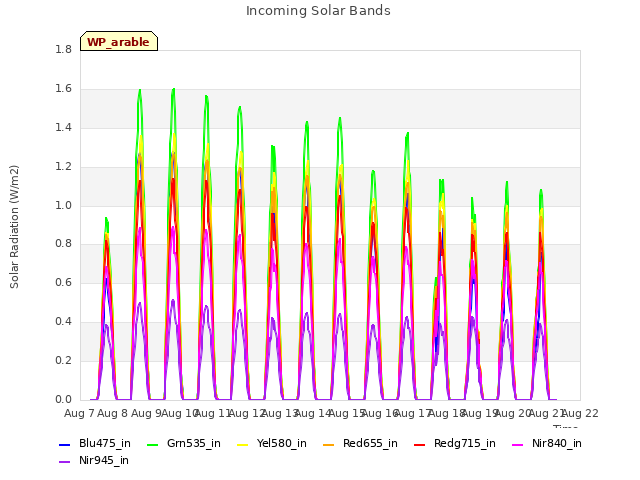The width and height of the screenshot is (640, 480).
Task: Click the red Redg715_in legend swatch
Action: [420, 444]
